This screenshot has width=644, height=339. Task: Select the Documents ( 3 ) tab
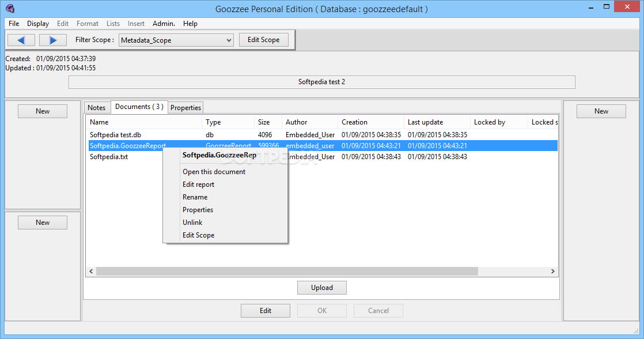139,107
